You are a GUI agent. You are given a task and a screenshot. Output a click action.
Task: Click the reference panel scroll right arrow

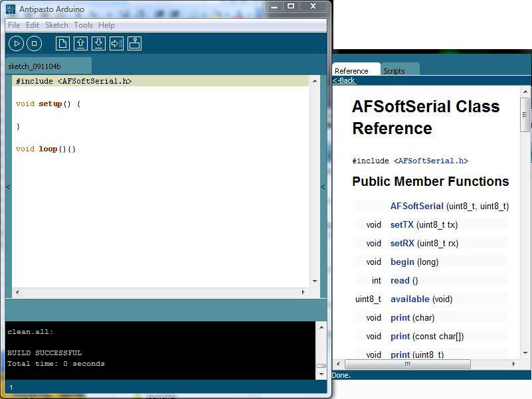pyautogui.click(x=513, y=364)
